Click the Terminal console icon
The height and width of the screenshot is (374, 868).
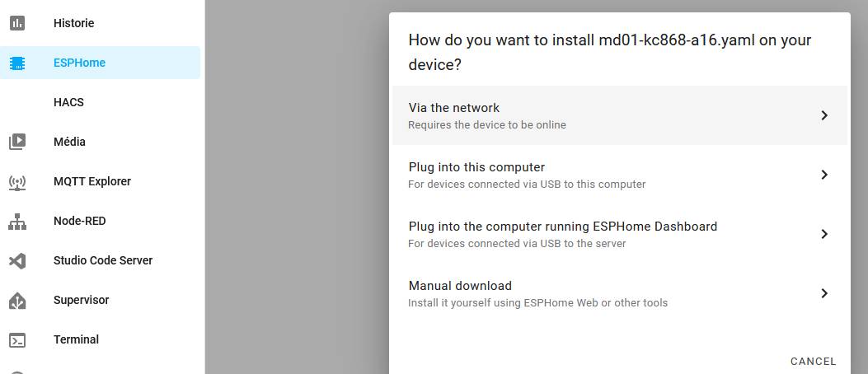tap(17, 339)
